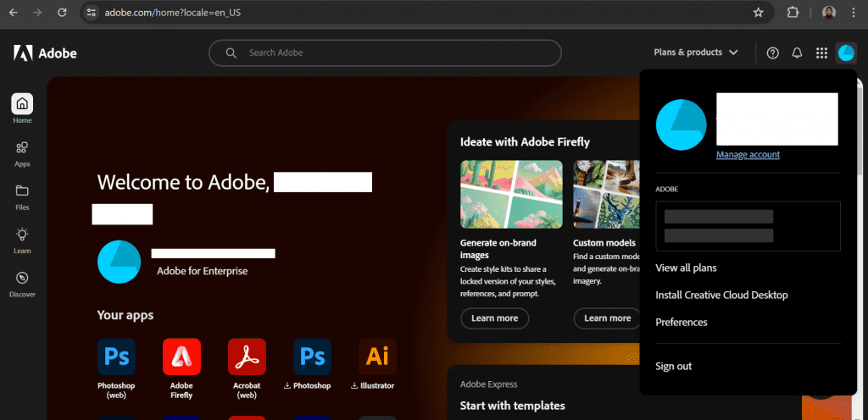Choose Sign out in account menu

(674, 367)
